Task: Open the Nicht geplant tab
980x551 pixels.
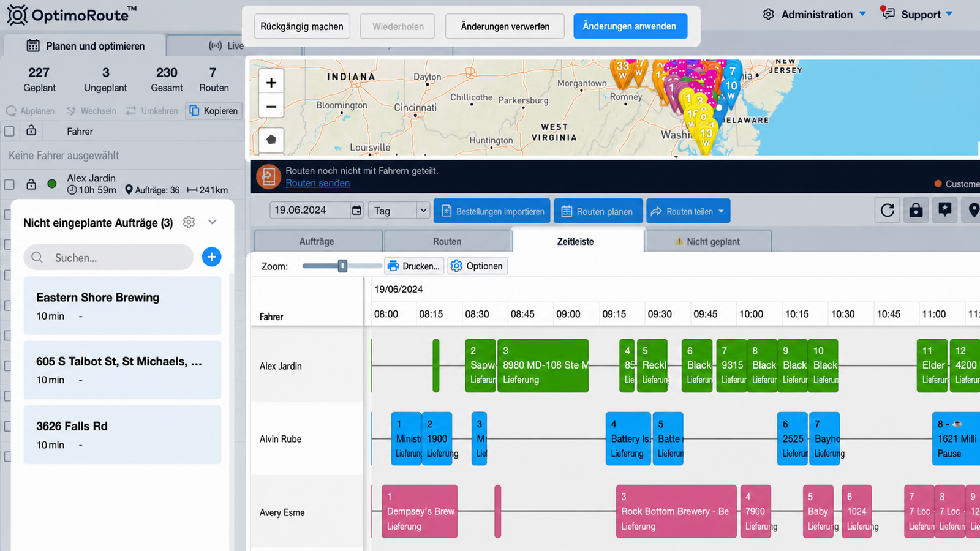Action: coord(707,241)
